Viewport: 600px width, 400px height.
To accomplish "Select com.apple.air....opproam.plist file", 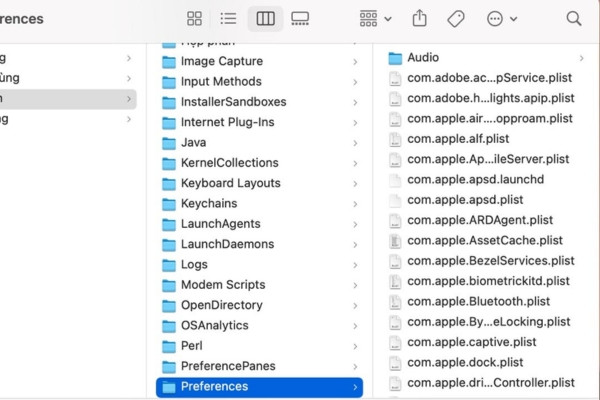I will pyautogui.click(x=486, y=118).
